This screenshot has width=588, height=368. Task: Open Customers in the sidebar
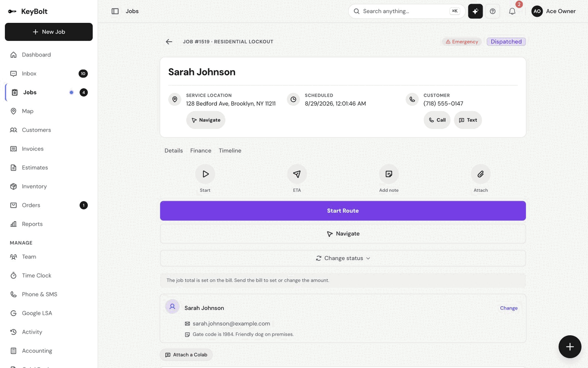[x=49, y=130]
